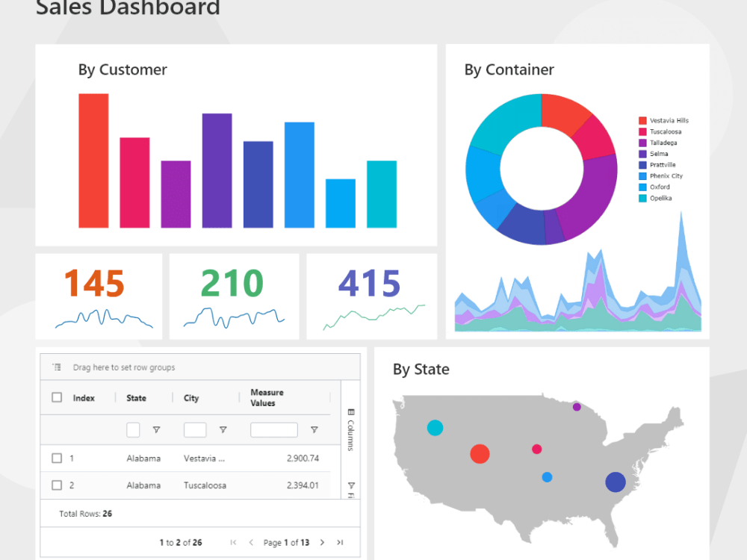Jump to last page with skip-forward icon
Screen dimensions: 747x560
coord(340,542)
